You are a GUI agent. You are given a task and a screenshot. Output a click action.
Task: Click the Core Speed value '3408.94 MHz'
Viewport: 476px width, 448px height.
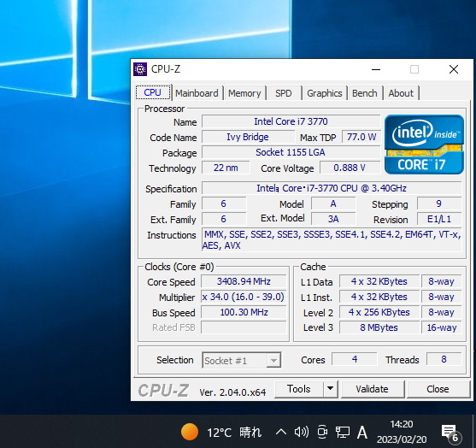pyautogui.click(x=244, y=281)
